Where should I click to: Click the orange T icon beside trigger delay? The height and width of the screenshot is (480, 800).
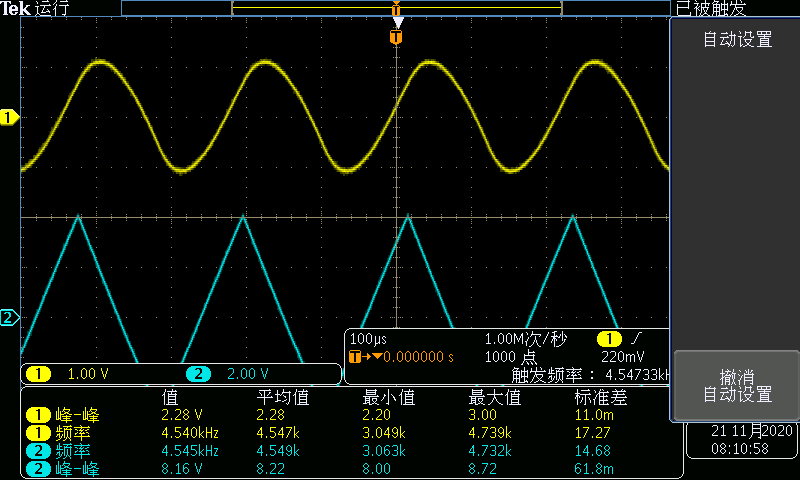355,357
